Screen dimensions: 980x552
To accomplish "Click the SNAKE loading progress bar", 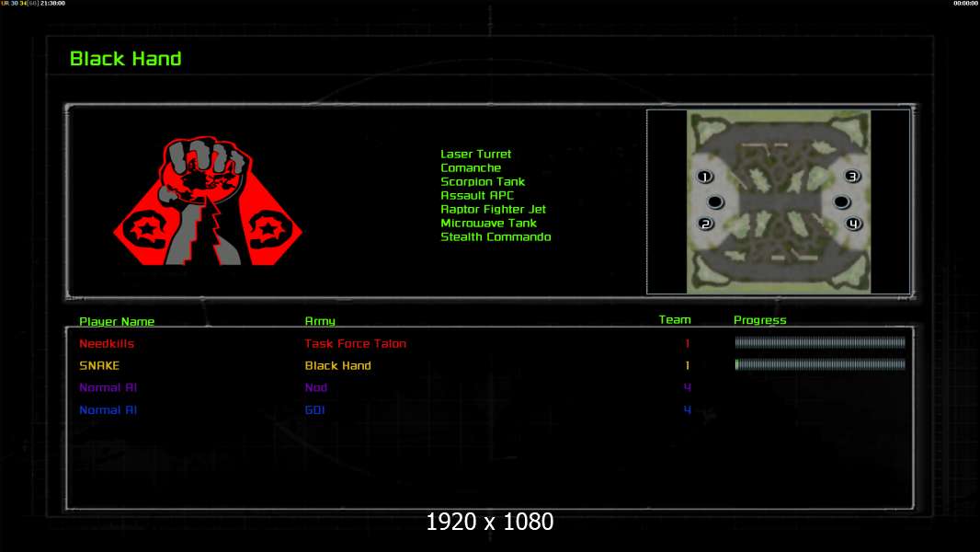I will pyautogui.click(x=820, y=365).
